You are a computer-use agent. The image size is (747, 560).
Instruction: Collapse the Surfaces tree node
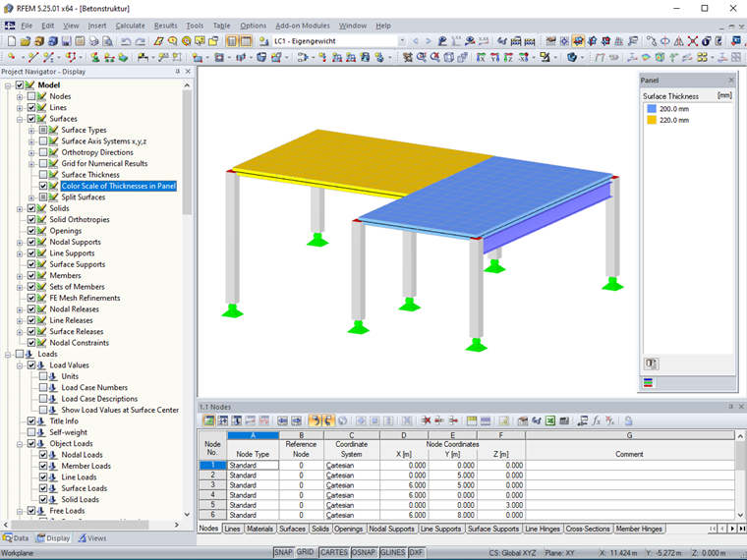[20, 119]
